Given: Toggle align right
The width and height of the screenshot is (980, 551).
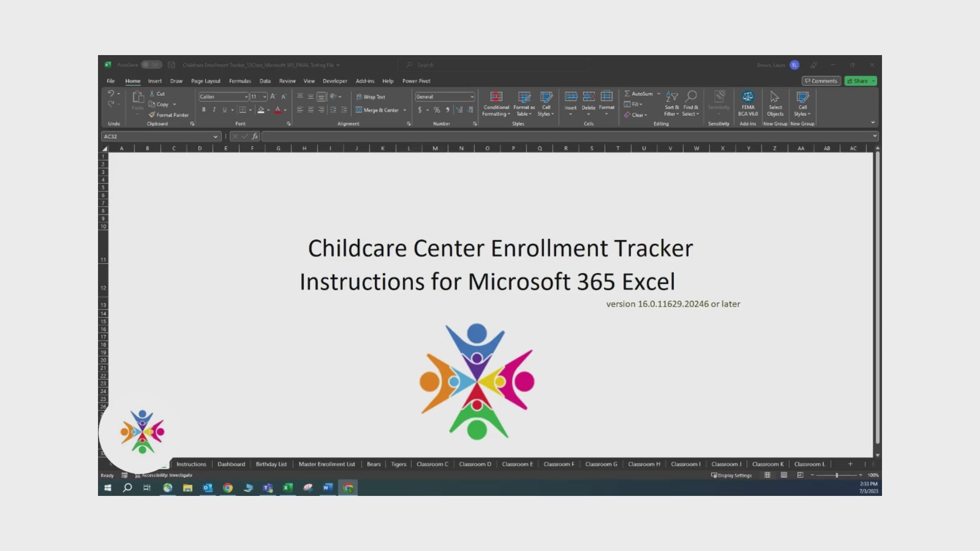Looking at the screenshot, I should click(321, 110).
